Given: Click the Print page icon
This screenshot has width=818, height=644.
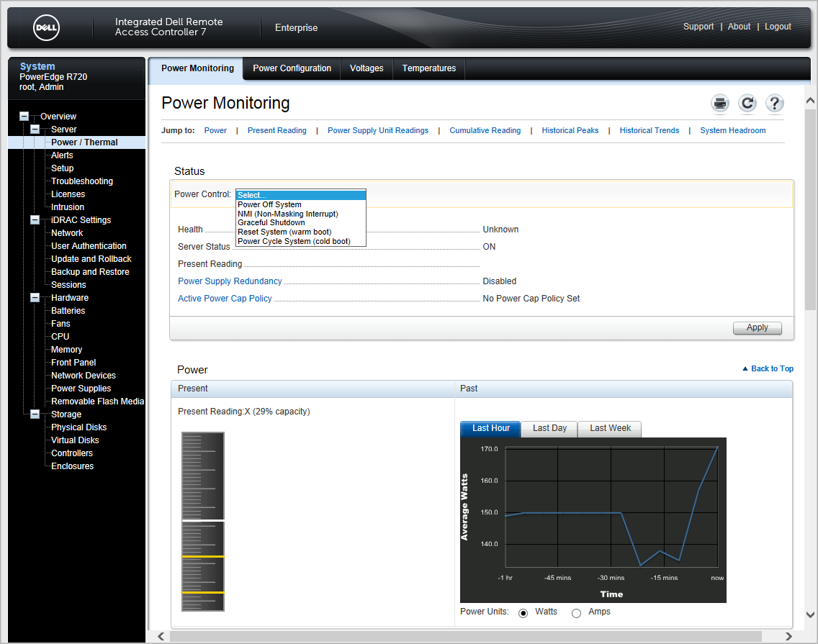Looking at the screenshot, I should click(x=720, y=104).
